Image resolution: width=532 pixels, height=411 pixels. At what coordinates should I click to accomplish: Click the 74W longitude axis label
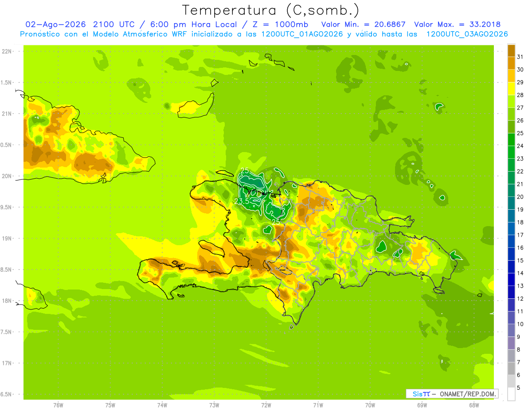tap(162, 405)
